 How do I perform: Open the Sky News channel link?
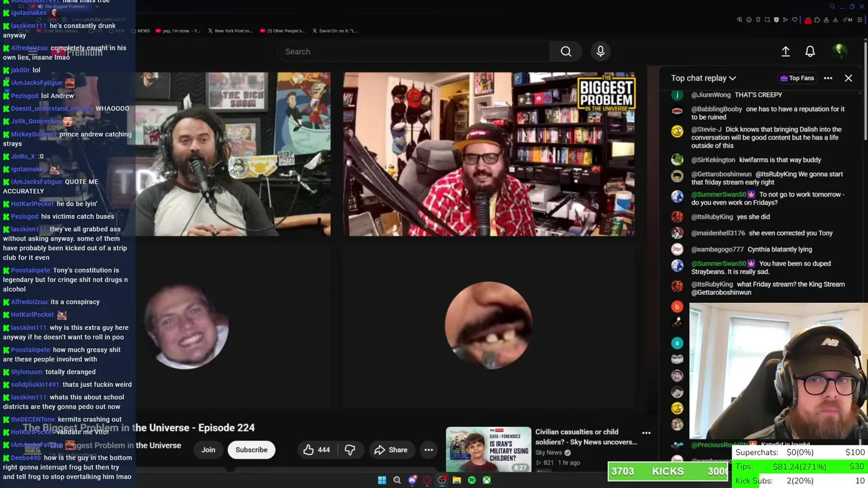549,453
